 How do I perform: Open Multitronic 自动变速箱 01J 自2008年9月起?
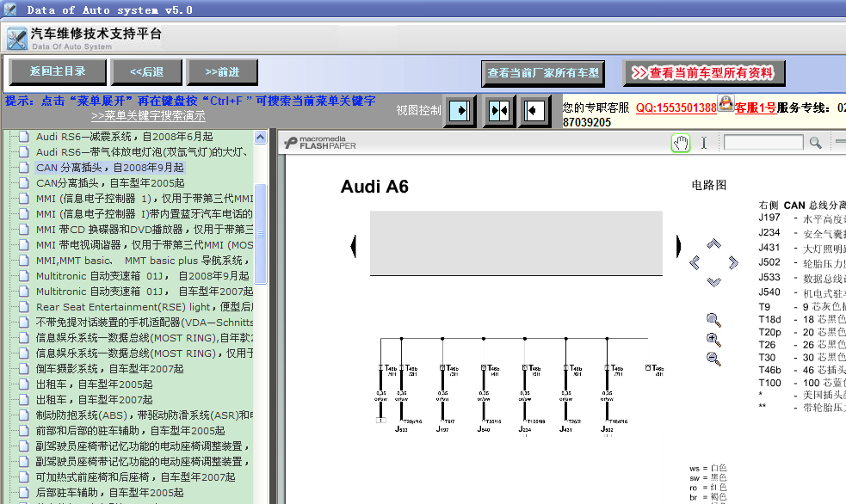click(143, 276)
